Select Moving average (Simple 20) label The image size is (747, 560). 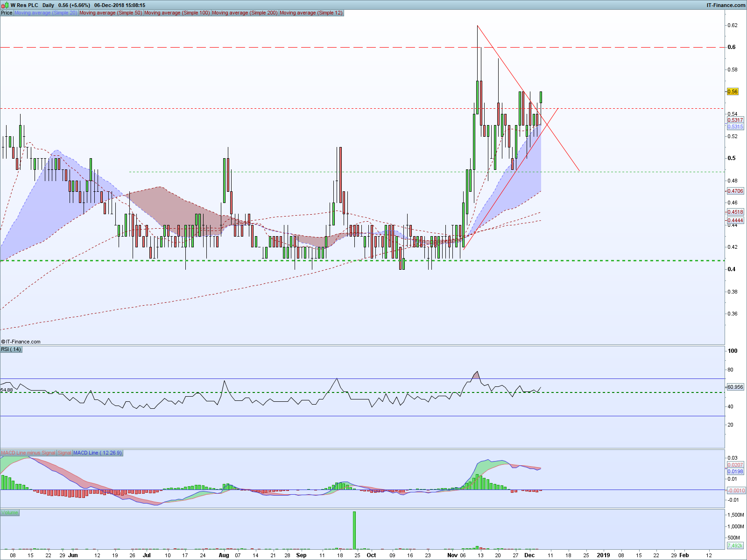click(46, 13)
